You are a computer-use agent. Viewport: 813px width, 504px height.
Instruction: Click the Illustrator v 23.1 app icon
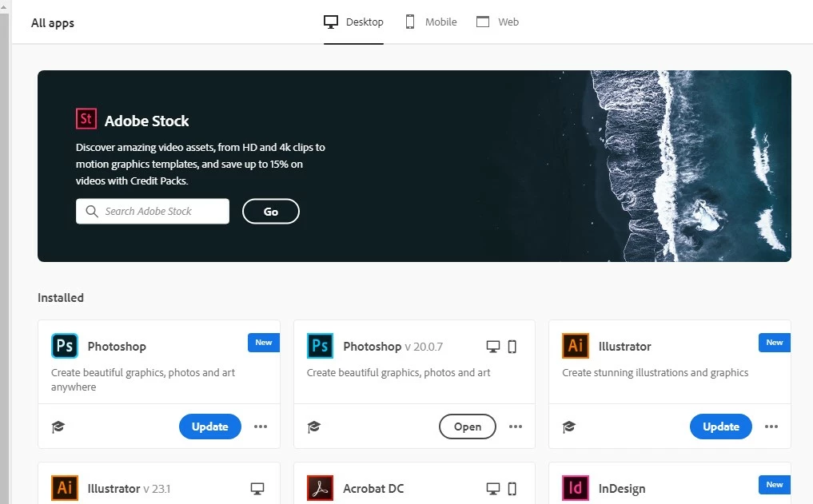65,488
